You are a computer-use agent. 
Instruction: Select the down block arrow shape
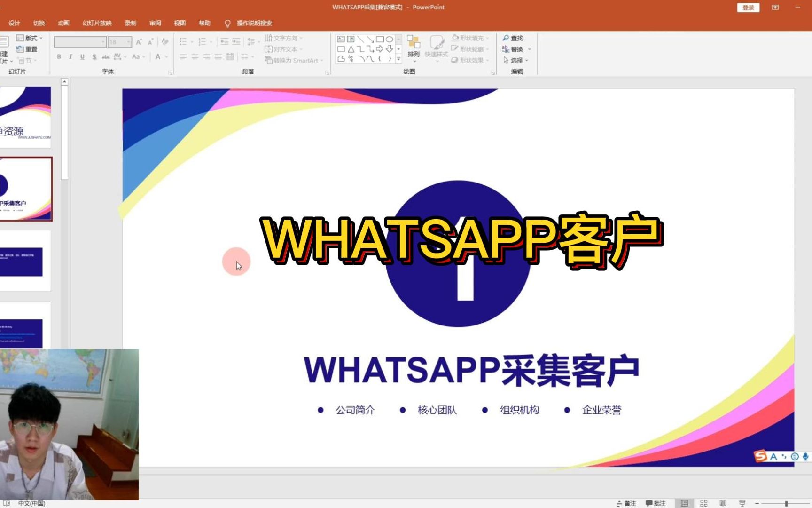389,49
